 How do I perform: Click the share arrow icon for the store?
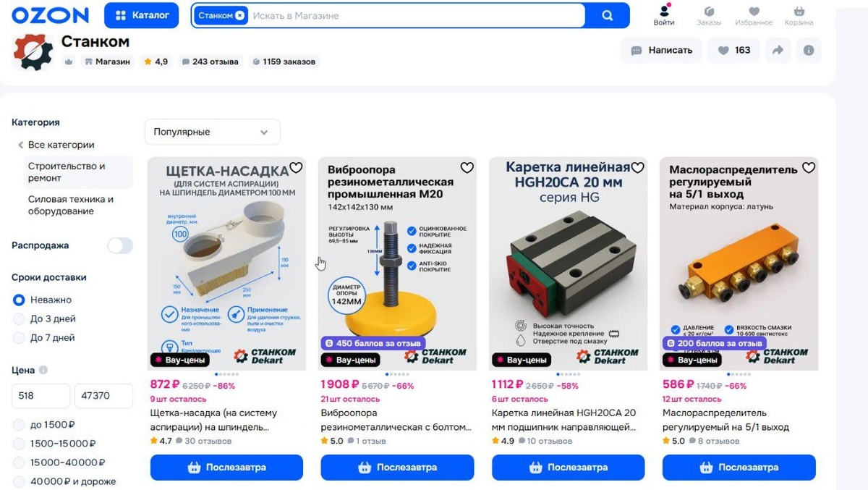click(x=778, y=51)
